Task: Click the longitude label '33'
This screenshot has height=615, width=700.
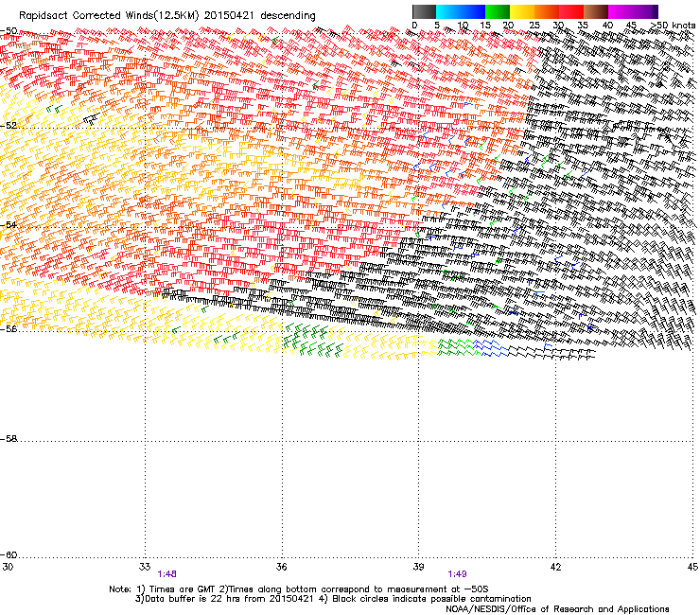Action: point(145,567)
